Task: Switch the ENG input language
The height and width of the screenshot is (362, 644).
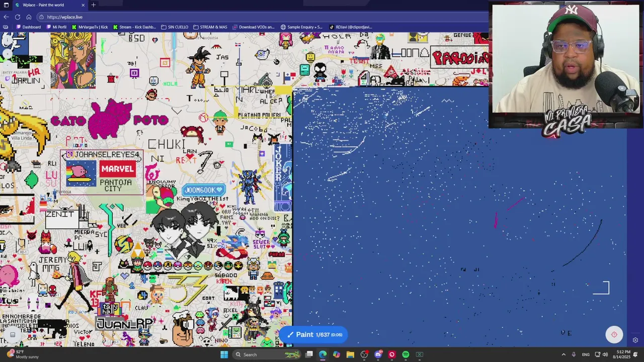Action: point(586,354)
